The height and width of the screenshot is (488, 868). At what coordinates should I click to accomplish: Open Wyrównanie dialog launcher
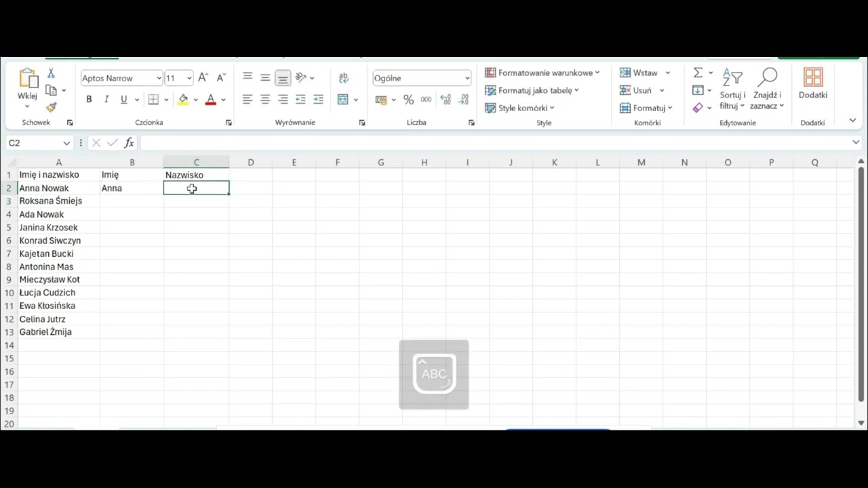(361, 123)
